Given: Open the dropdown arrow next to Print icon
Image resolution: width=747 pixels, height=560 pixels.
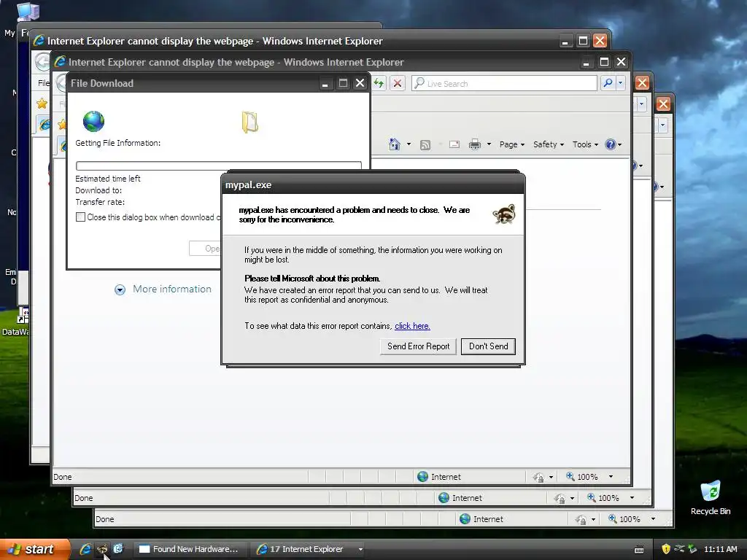Looking at the screenshot, I should click(x=489, y=144).
